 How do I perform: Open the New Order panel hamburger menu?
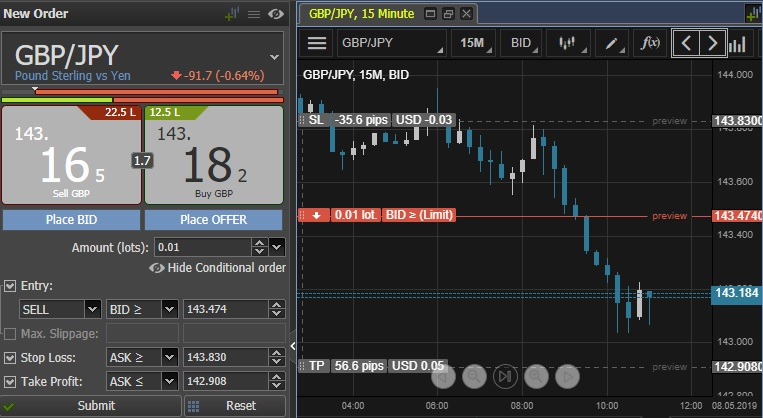(x=254, y=14)
